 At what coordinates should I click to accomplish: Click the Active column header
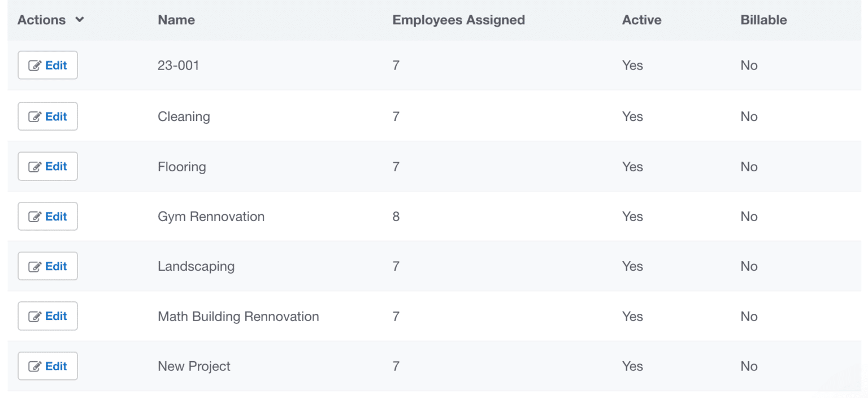(641, 19)
